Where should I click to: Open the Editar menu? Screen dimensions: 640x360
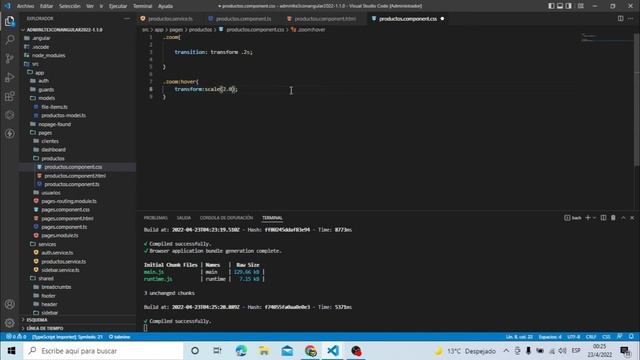coord(47,6)
